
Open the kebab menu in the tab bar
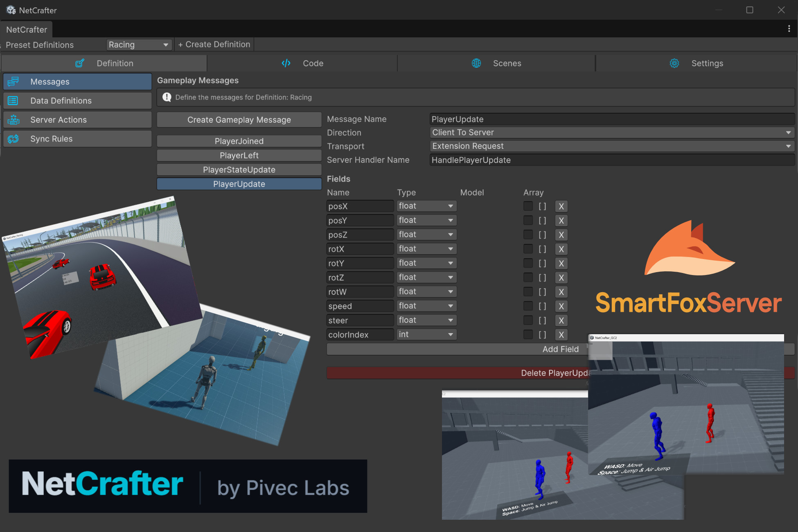point(789,29)
